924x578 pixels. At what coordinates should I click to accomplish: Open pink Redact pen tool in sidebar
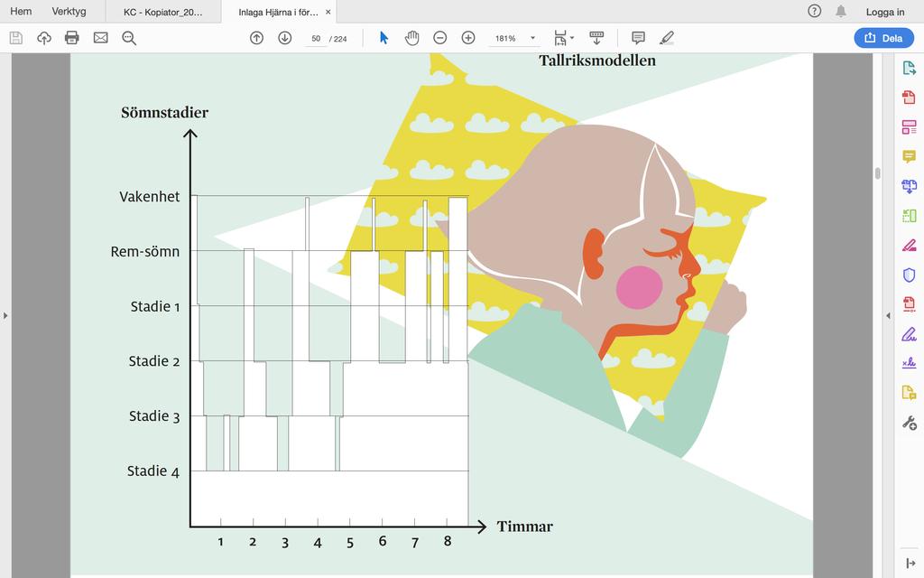(x=910, y=246)
